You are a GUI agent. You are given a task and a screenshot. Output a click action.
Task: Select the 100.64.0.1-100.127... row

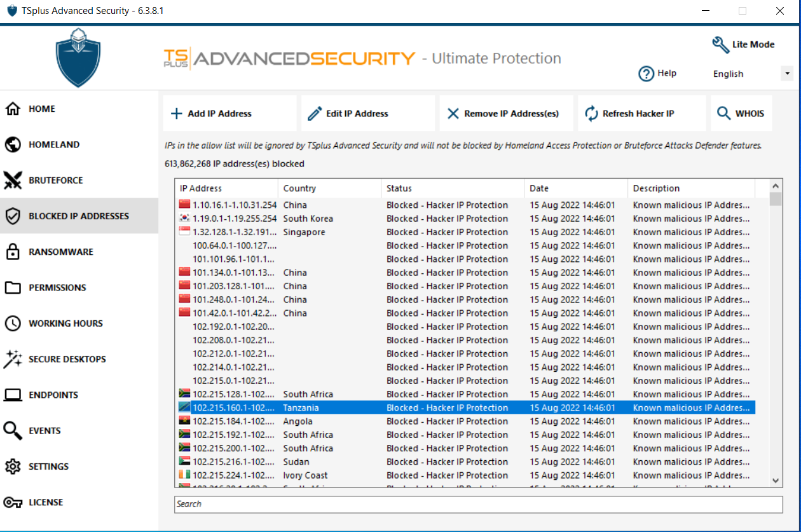(x=465, y=246)
